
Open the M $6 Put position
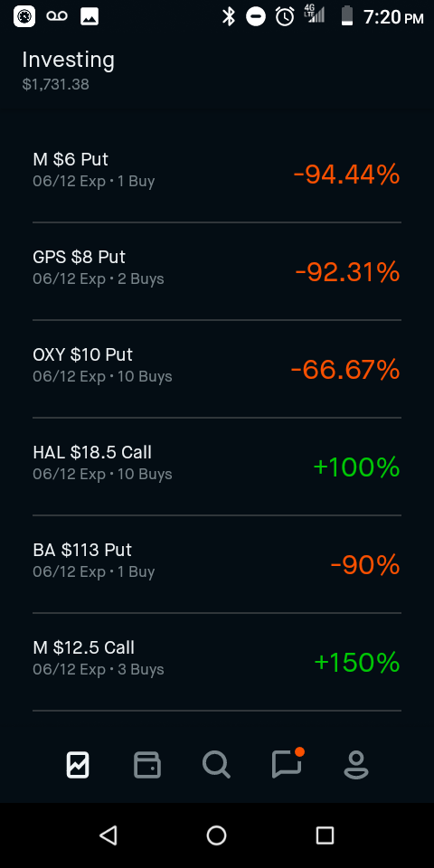216,174
